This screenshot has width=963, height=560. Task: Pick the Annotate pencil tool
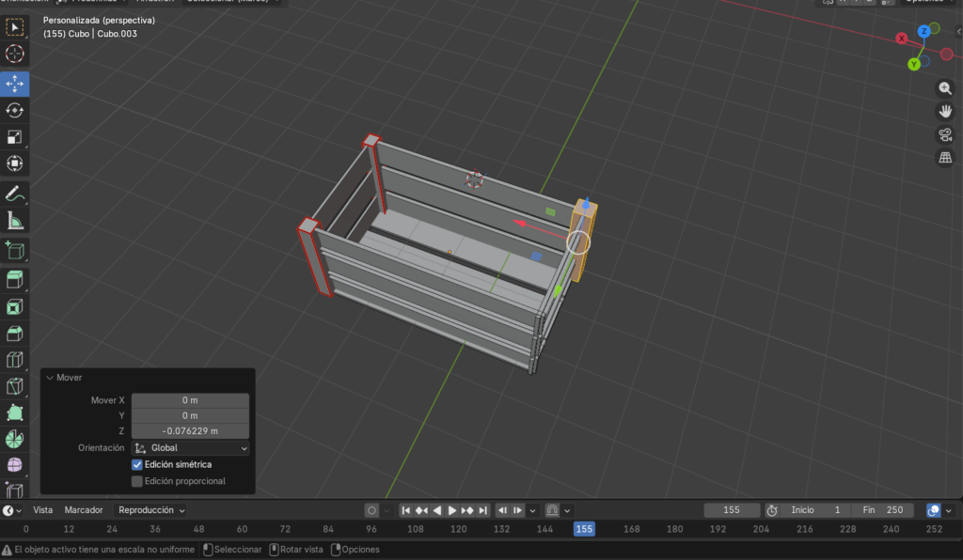15,194
